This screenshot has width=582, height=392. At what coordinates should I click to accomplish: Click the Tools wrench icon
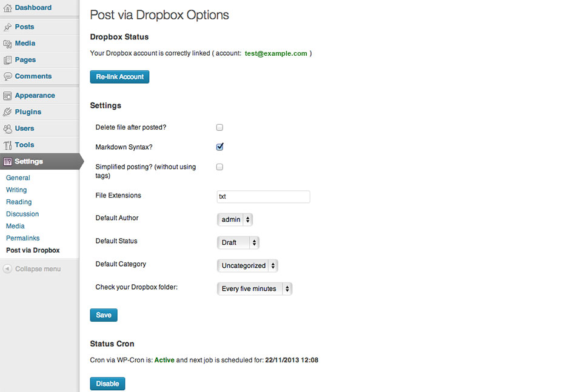7,145
